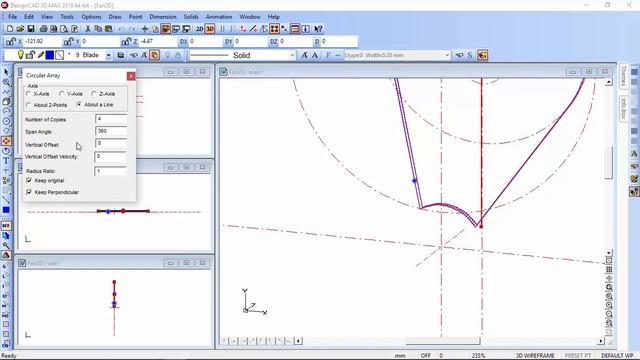The width and height of the screenshot is (640, 360).
Task: Open the Help menu
Action: tap(273, 17)
